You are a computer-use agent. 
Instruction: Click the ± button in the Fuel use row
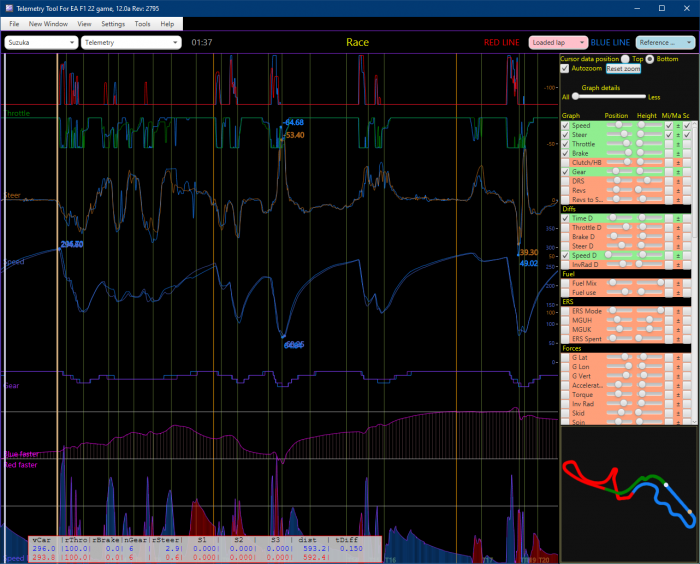pos(678,293)
